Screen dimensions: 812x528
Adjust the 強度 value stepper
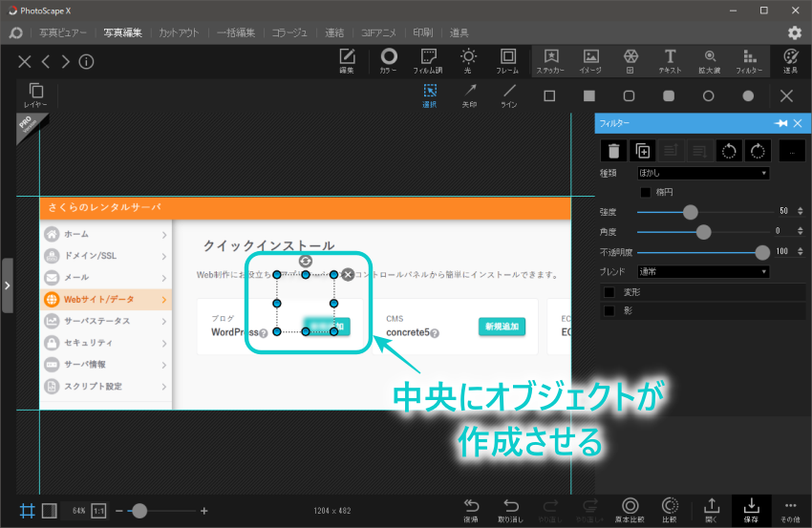(801, 211)
